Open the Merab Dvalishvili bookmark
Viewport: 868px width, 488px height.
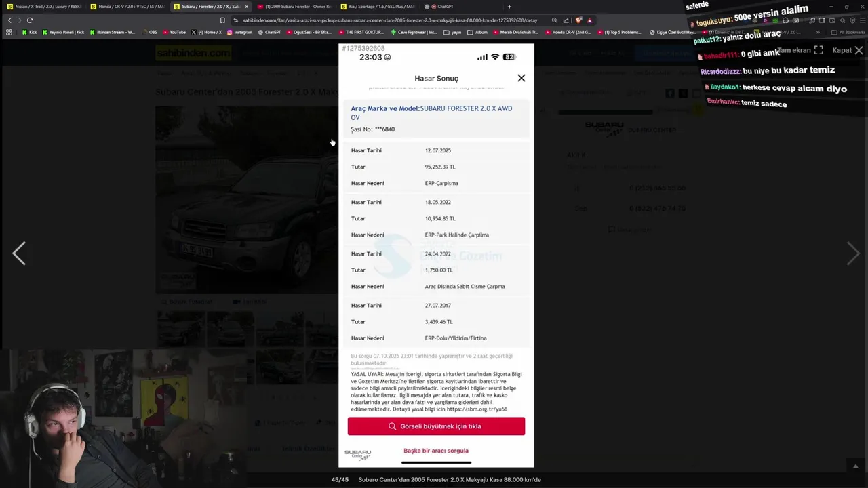coord(515,32)
